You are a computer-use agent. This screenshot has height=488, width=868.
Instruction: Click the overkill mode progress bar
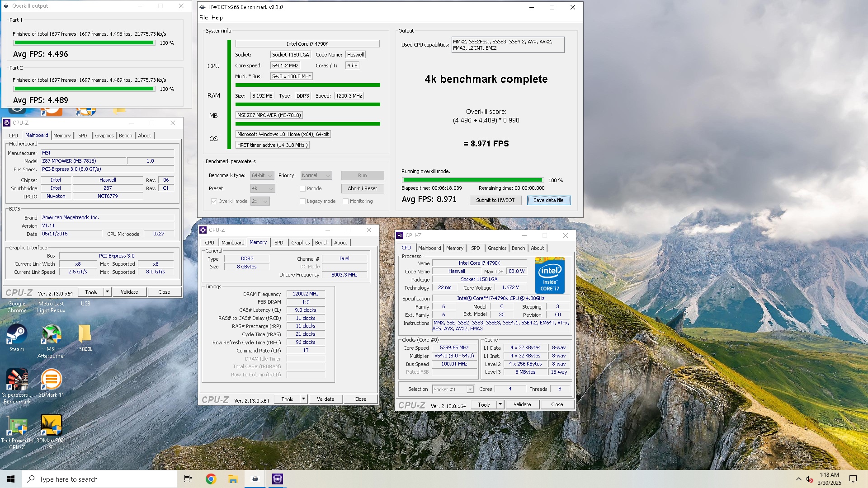coord(472,180)
